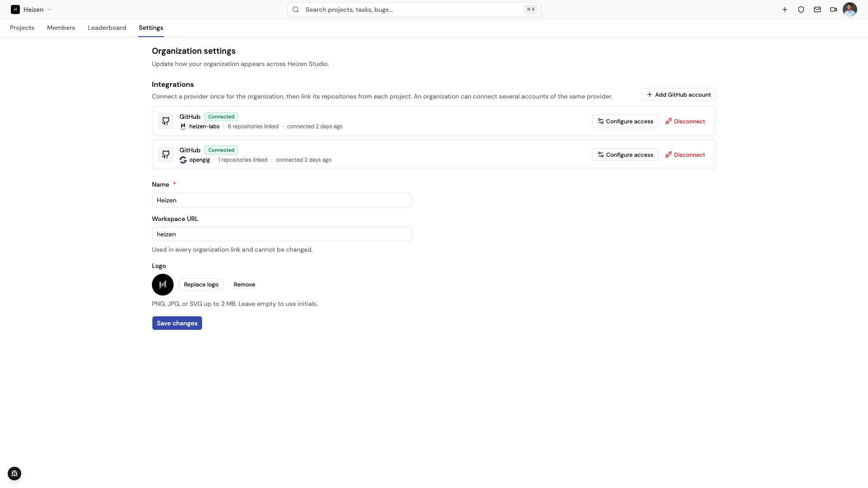Click the video camera icon
This screenshot has height=488, width=868.
[x=834, y=9]
